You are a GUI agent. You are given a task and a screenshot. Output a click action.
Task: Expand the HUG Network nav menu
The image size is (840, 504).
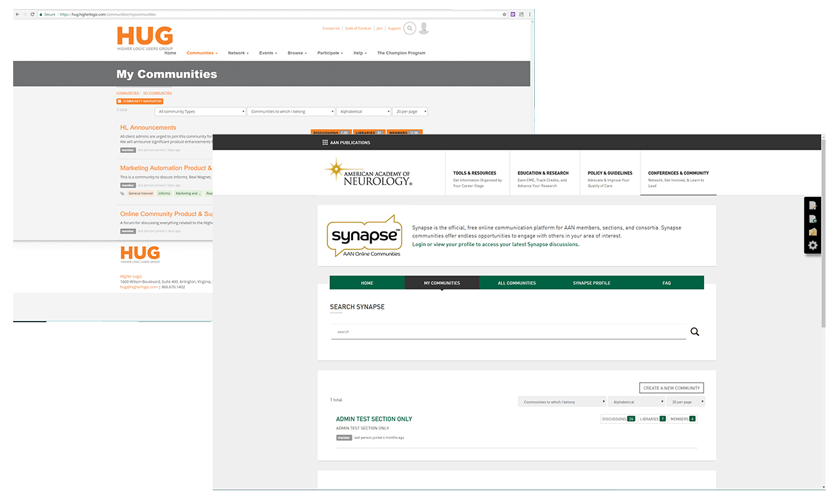coord(238,53)
